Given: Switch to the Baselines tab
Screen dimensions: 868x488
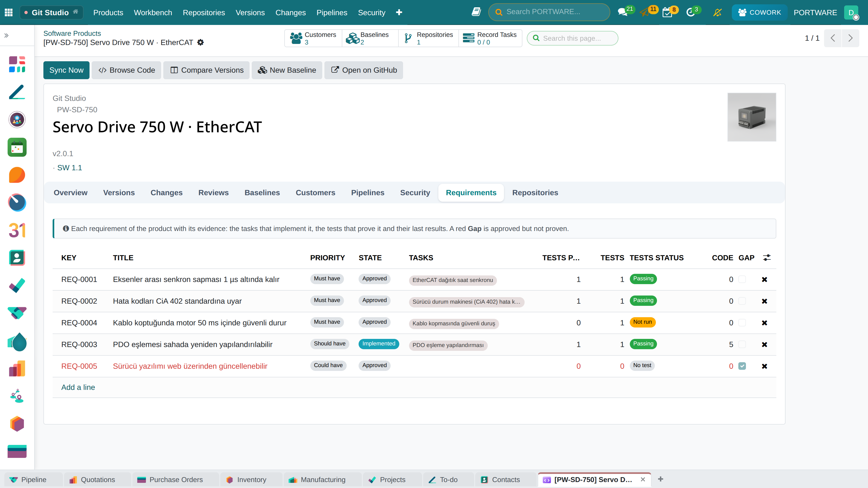Looking at the screenshot, I should (262, 193).
